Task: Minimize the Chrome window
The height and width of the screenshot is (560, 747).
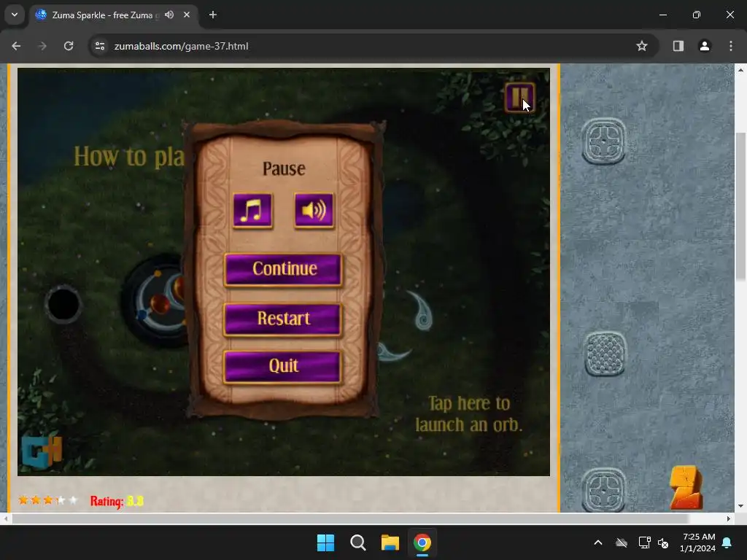Action: pyautogui.click(x=662, y=15)
